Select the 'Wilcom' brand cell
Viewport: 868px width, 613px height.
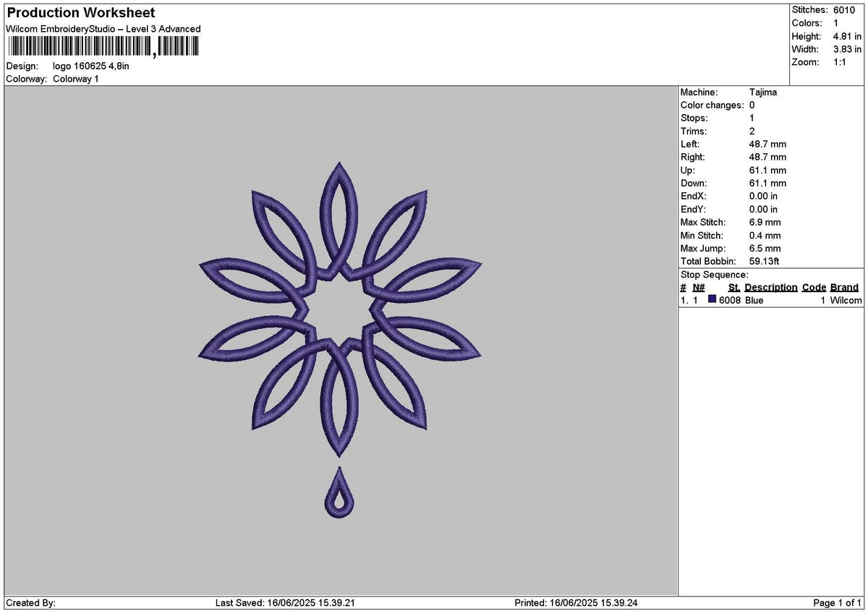point(846,301)
